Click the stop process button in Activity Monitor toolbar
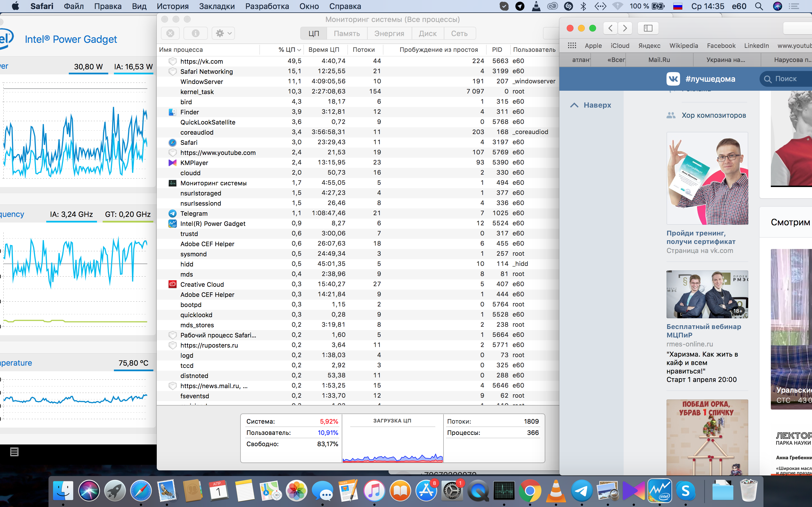The height and width of the screenshot is (507, 812). 170,33
